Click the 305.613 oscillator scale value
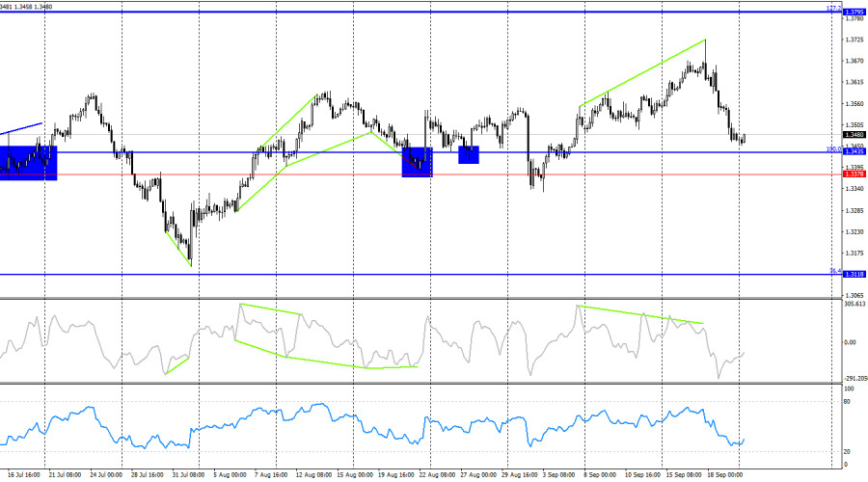Screen dimensions: 868x482 (x=854, y=305)
